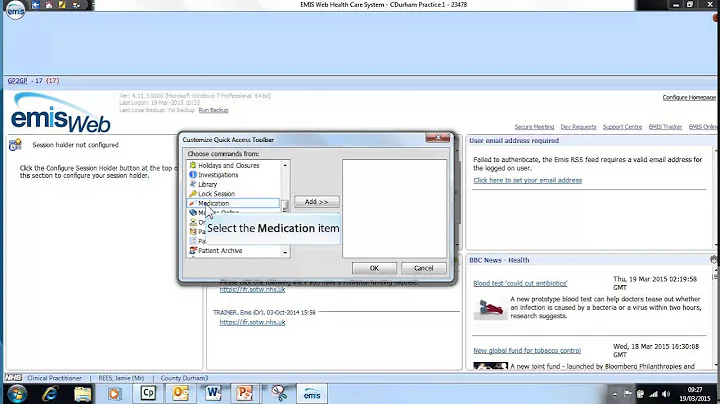The height and width of the screenshot is (404, 720).
Task: Click the Action Center flag tray icon
Action: pyautogui.click(x=627, y=394)
